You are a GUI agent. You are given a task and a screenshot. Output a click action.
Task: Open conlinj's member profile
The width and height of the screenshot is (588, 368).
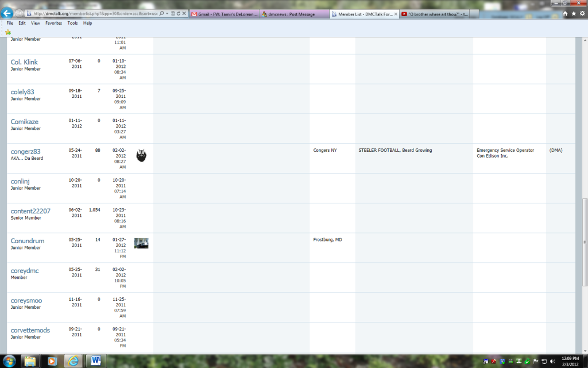[20, 181]
